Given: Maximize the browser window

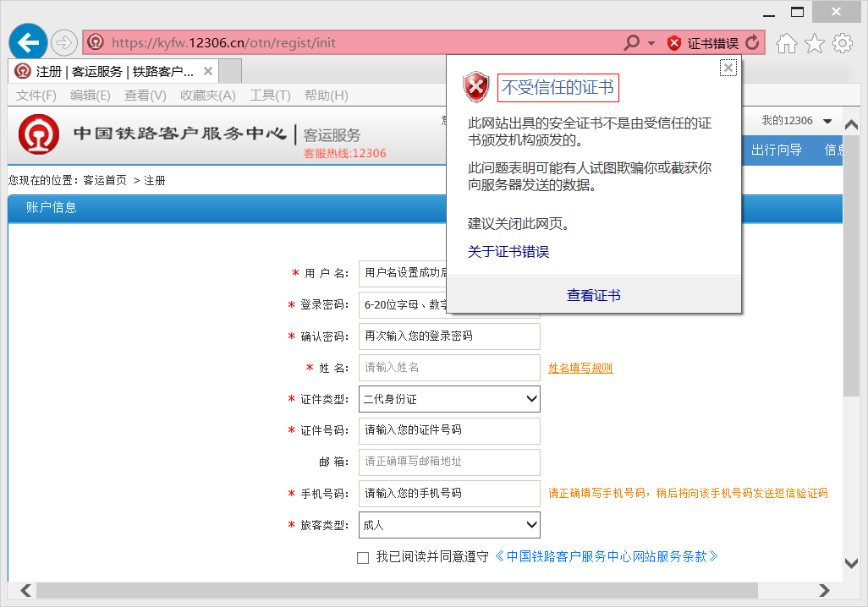Looking at the screenshot, I should pos(797,12).
